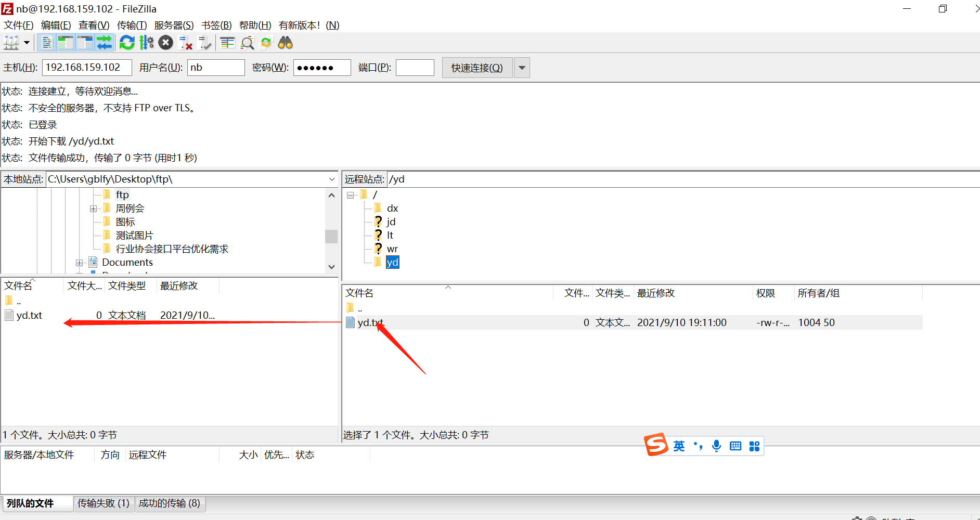
Task: Select the jd remote folder
Action: (x=391, y=222)
